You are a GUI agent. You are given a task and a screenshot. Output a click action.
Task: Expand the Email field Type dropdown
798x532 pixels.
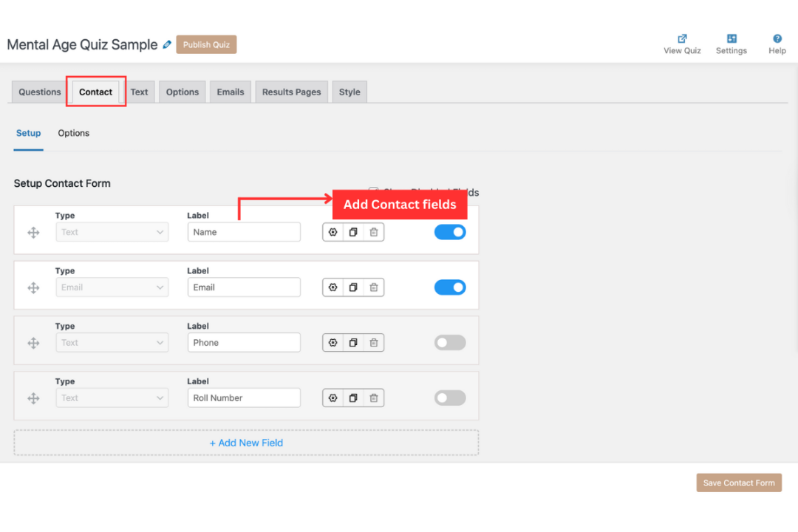click(112, 287)
